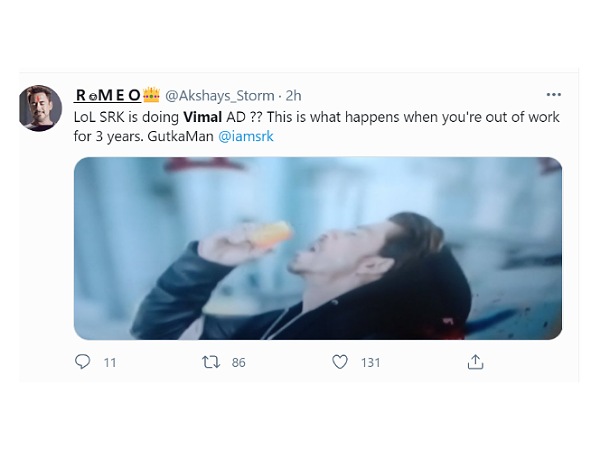Click the like count of 131
This screenshot has height=450, width=600.
pos(370,363)
